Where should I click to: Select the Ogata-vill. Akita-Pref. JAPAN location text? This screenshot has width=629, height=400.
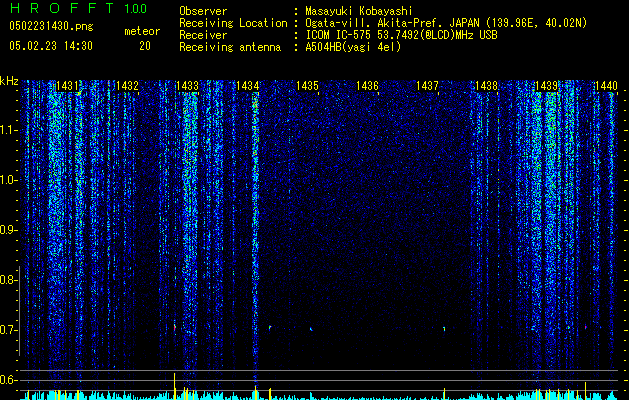point(446,23)
